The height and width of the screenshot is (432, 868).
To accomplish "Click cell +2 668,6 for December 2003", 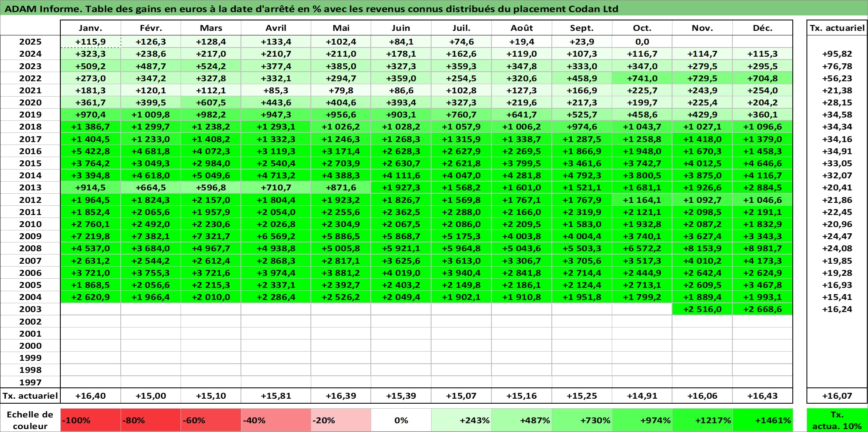I will pos(762,309).
